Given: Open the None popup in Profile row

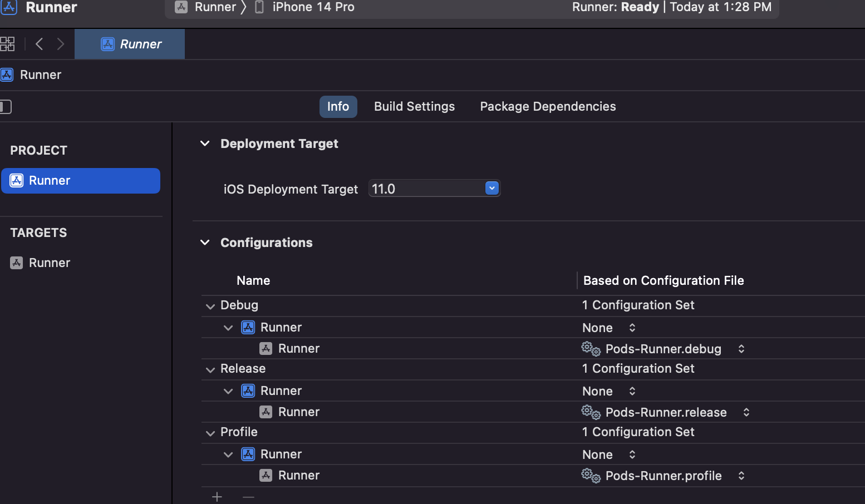Looking at the screenshot, I should pos(609,454).
